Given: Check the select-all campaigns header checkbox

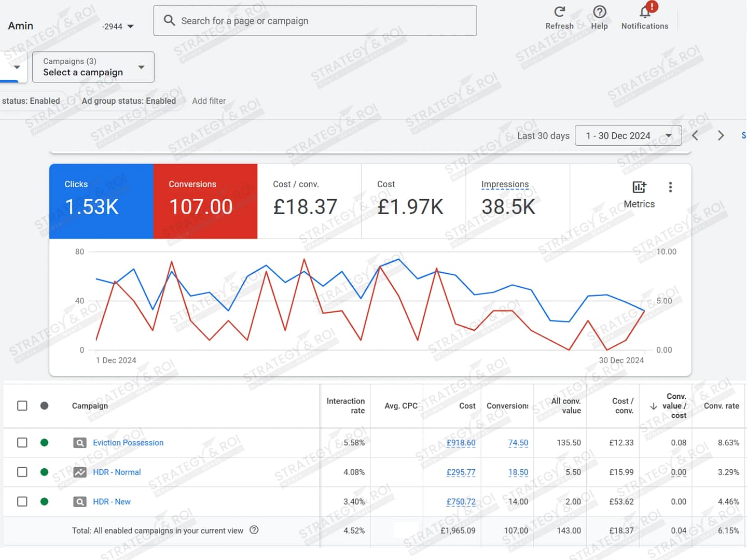Looking at the screenshot, I should (22, 405).
